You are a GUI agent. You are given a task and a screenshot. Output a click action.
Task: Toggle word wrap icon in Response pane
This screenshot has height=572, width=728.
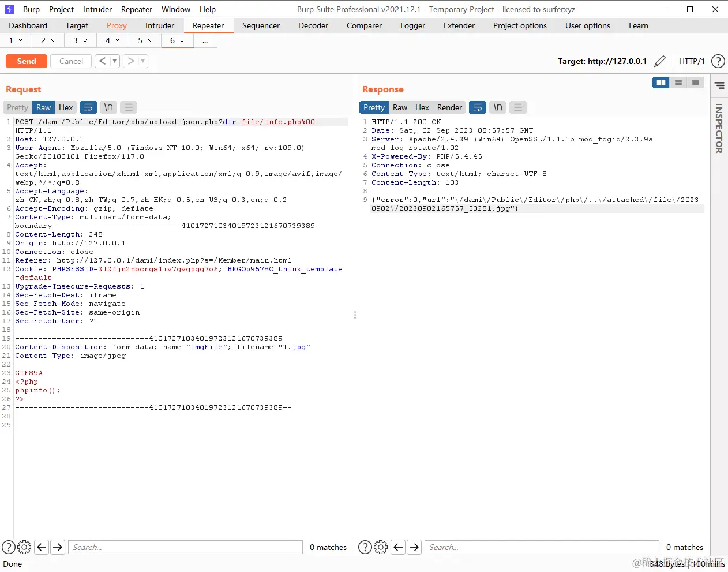pyautogui.click(x=478, y=107)
